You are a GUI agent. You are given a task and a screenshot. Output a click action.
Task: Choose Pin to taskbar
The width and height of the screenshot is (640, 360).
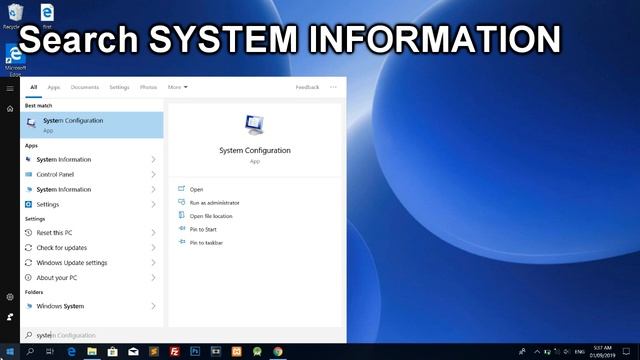tap(206, 243)
